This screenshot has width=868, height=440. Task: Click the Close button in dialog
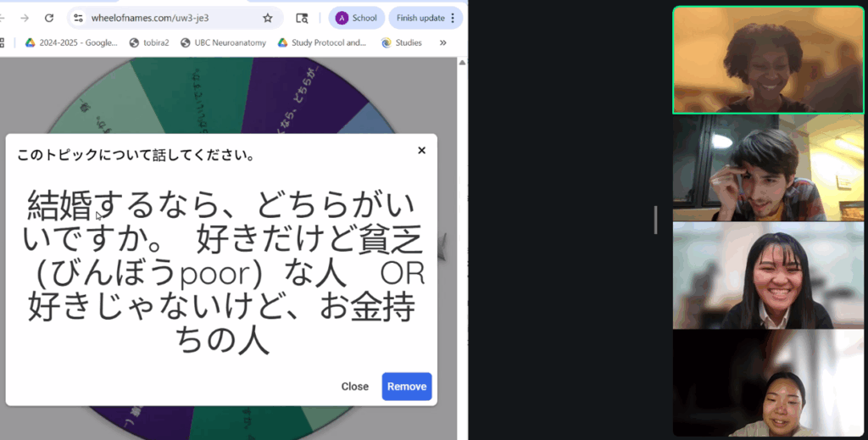click(x=355, y=387)
